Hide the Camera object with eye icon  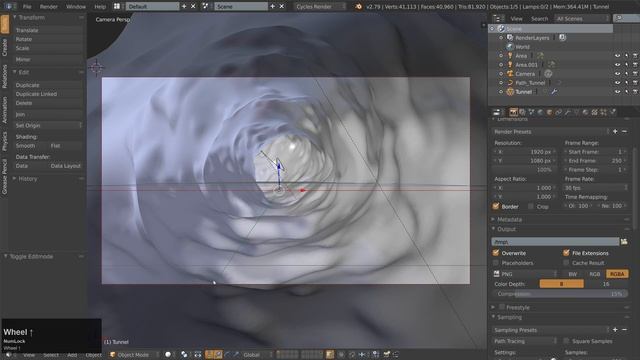click(x=618, y=74)
